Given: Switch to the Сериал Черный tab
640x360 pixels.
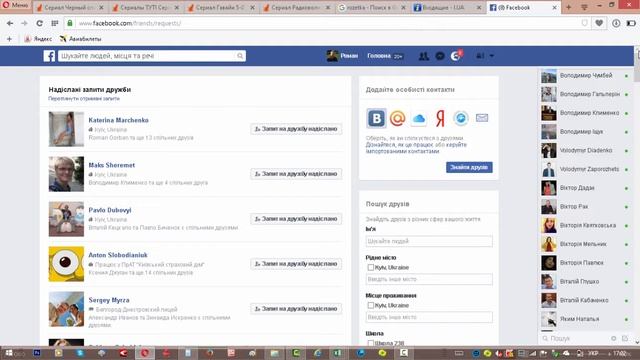Looking at the screenshot, I should tap(69, 7).
